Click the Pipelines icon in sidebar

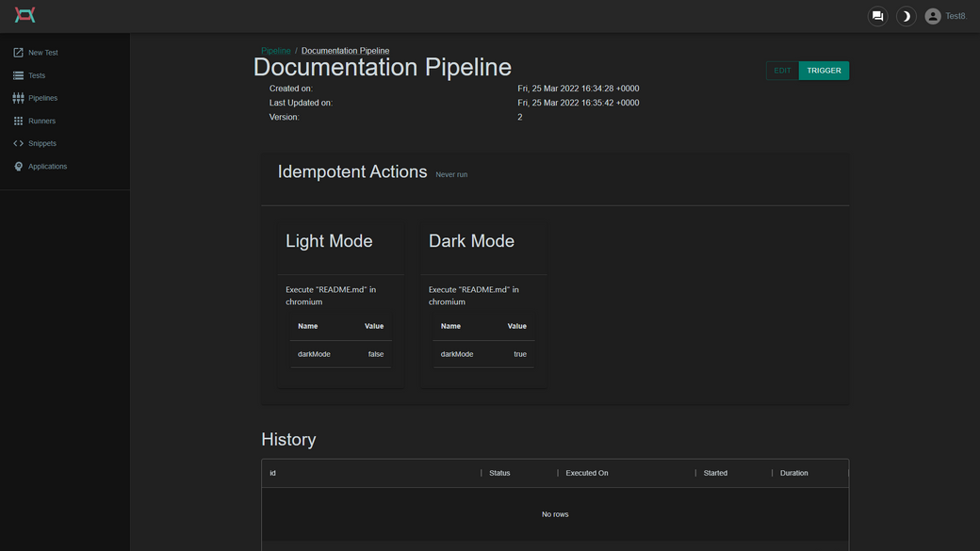click(x=18, y=98)
